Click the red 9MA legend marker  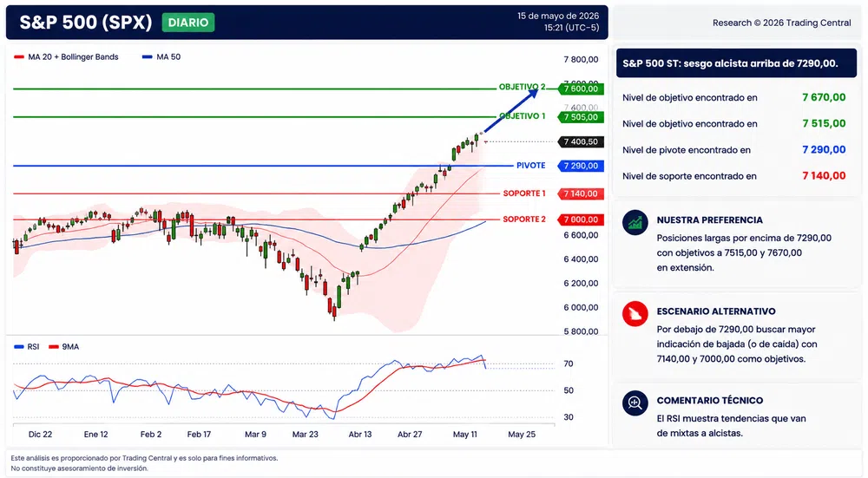coord(54,347)
